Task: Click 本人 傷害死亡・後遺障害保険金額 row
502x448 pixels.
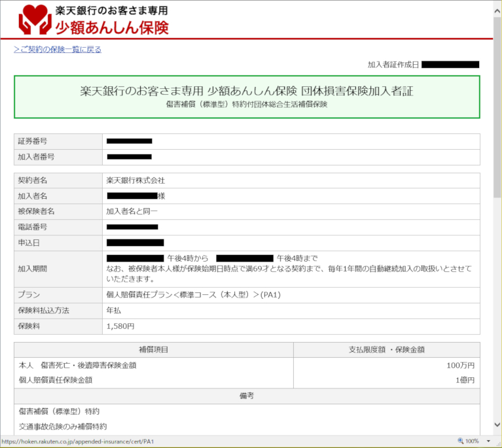Action: coord(77,366)
